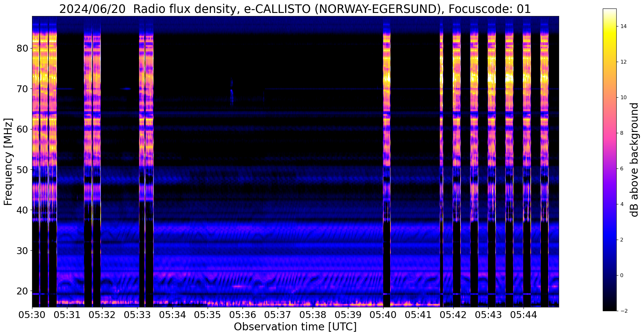Click the 'Frequency [MHz]' y-axis label

(x=8, y=162)
